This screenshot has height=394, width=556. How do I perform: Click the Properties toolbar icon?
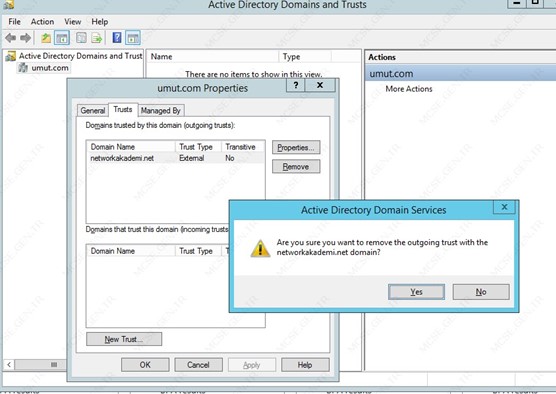[82, 38]
